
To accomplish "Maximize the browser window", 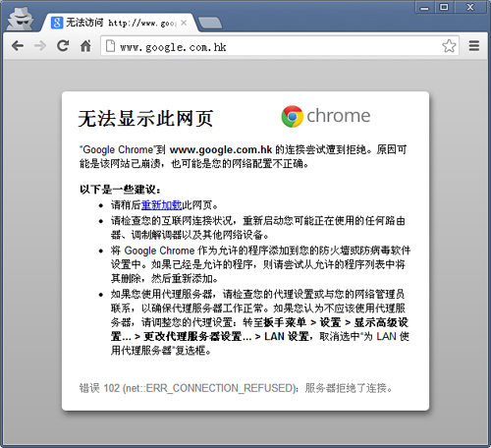I will 444,7.
